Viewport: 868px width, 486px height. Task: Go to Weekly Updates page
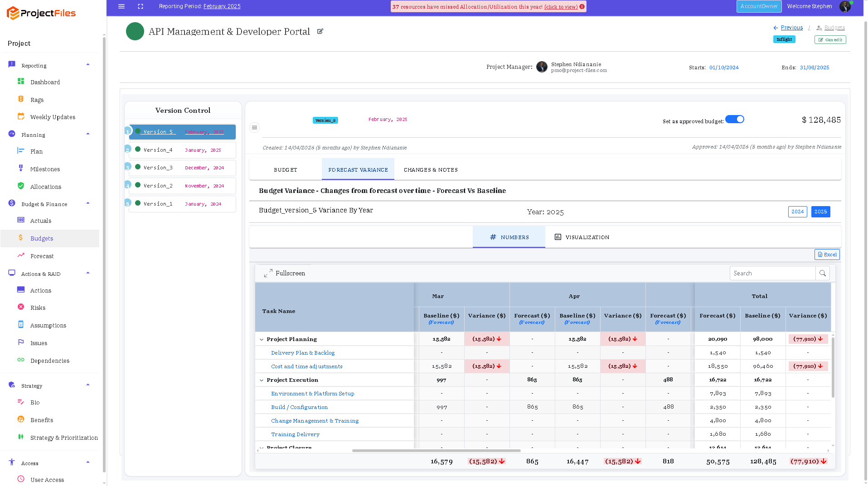click(x=53, y=117)
